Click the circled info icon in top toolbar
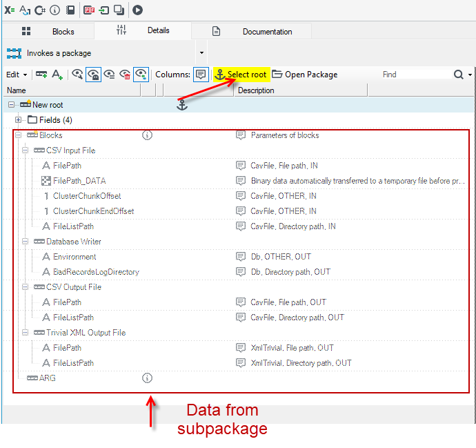 tap(54, 10)
